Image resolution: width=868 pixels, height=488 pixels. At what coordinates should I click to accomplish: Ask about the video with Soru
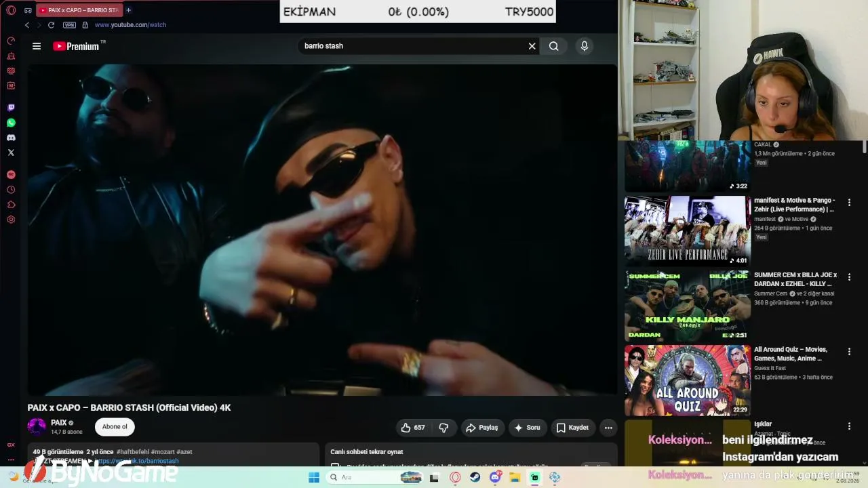(x=527, y=428)
